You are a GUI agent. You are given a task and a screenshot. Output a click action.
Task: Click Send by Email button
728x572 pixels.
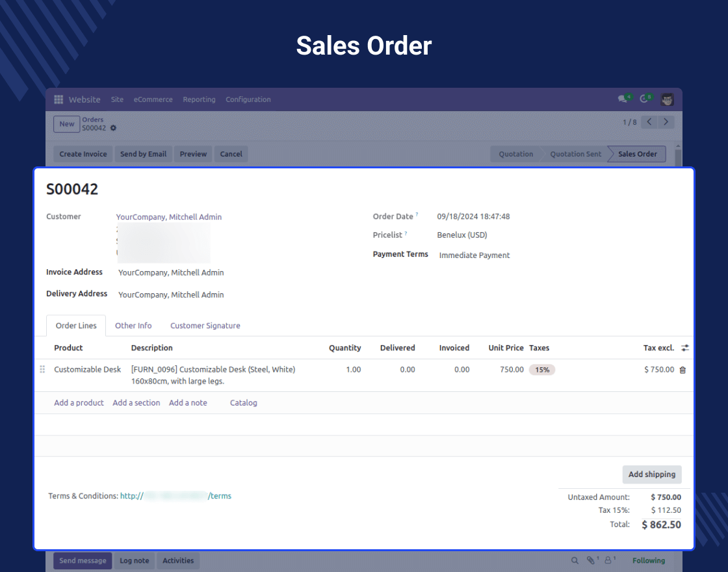(x=144, y=154)
